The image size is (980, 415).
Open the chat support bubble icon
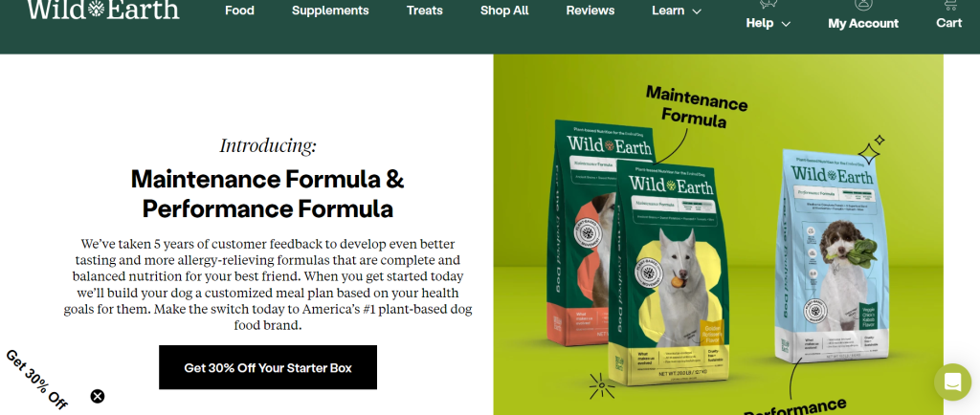pyautogui.click(x=952, y=382)
